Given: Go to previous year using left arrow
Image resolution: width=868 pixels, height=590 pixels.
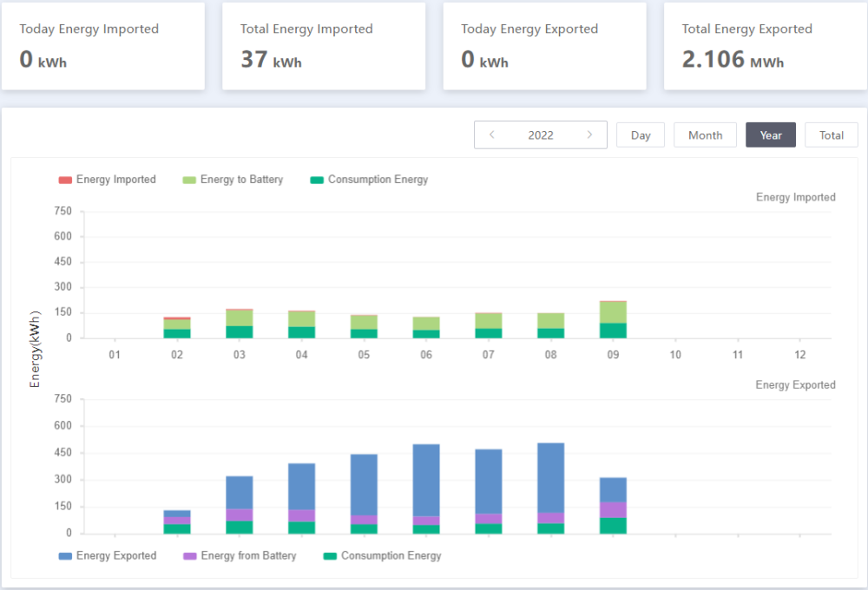Looking at the screenshot, I should [491, 134].
